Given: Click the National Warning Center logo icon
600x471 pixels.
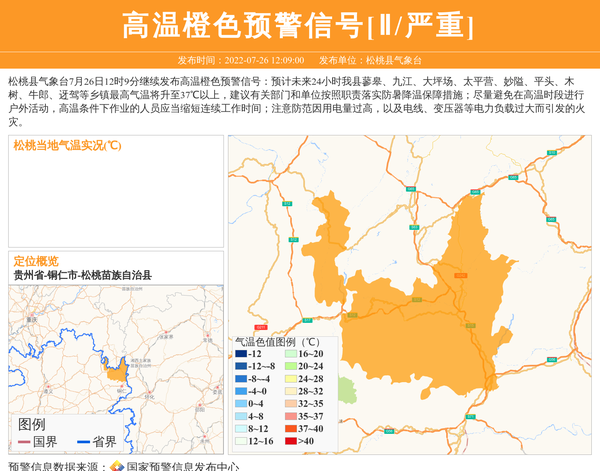Looking at the screenshot, I should click(x=117, y=466).
